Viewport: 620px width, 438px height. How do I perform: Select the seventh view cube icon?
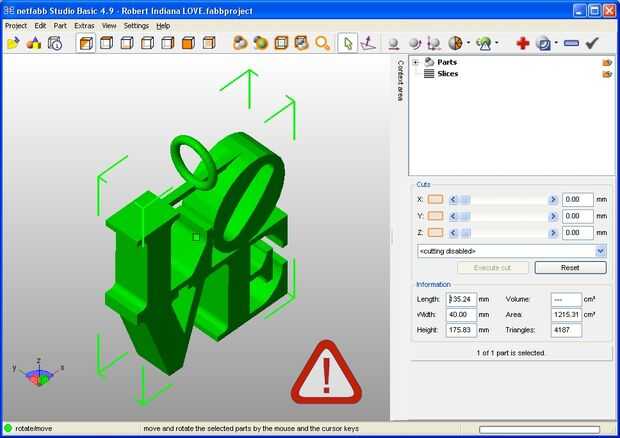pyautogui.click(x=209, y=43)
